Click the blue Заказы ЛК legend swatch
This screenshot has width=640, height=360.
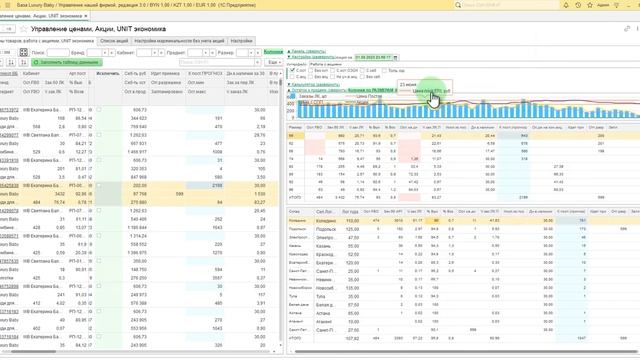point(292,96)
